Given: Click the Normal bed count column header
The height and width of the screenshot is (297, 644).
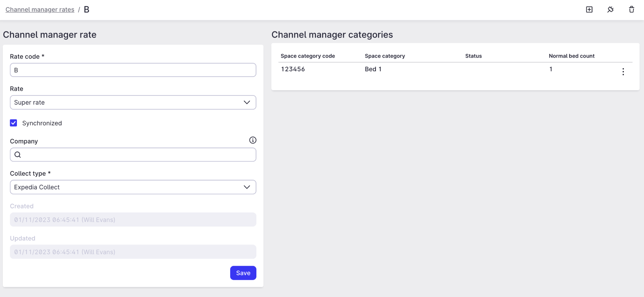Looking at the screenshot, I should click(x=572, y=56).
